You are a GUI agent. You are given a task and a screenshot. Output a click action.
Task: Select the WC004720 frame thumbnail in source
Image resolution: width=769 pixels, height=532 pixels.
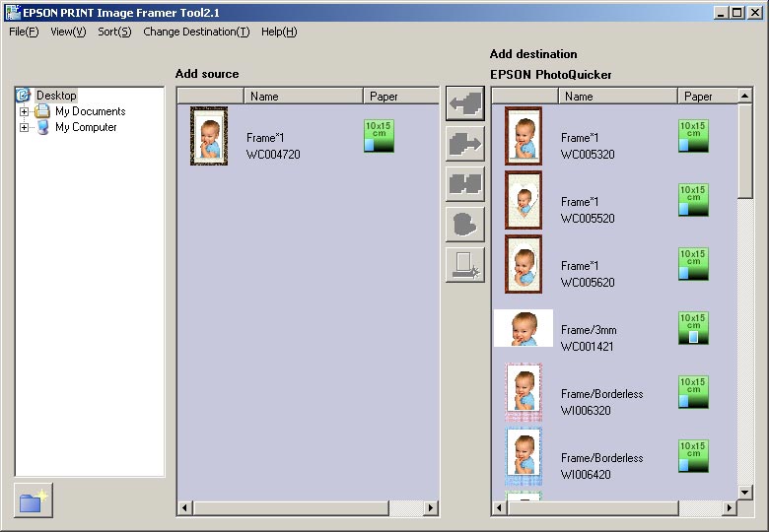point(209,136)
